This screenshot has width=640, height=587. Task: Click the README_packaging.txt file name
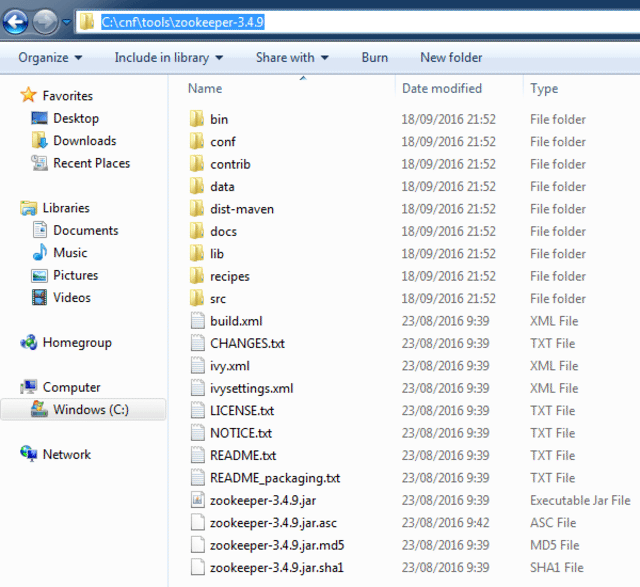point(275,478)
